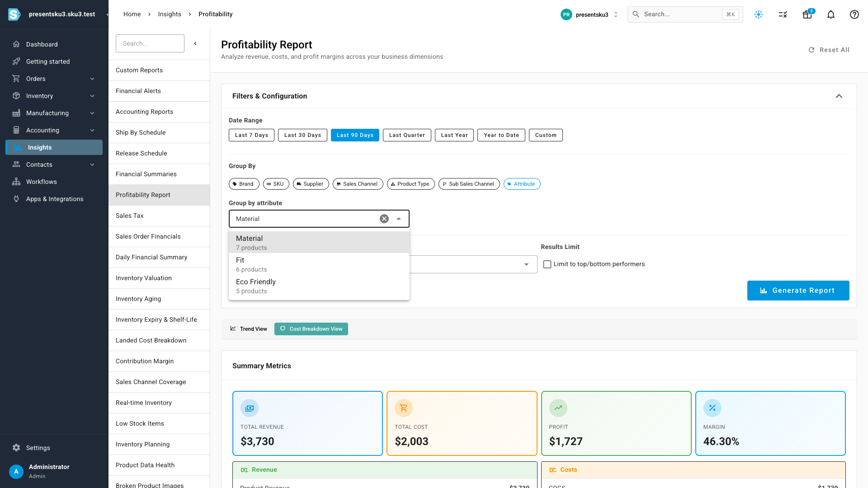The height and width of the screenshot is (488, 868).
Task: Open Apps & Integrations
Action: pos(55,199)
